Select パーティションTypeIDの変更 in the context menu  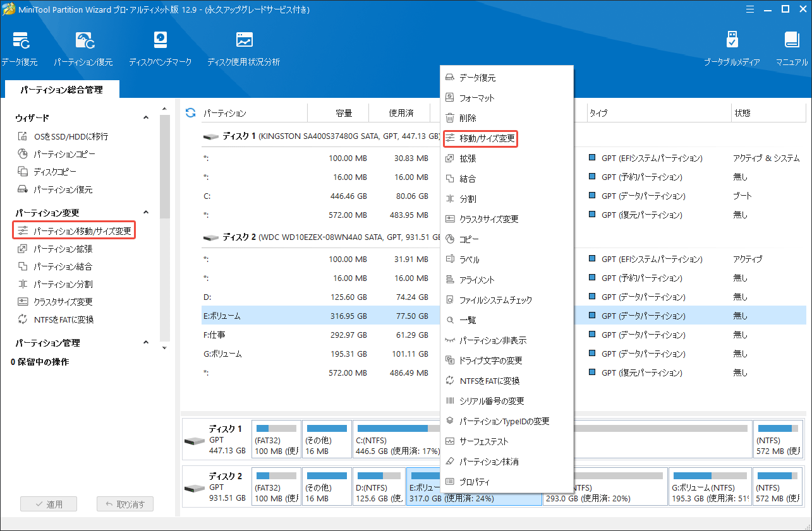point(507,421)
